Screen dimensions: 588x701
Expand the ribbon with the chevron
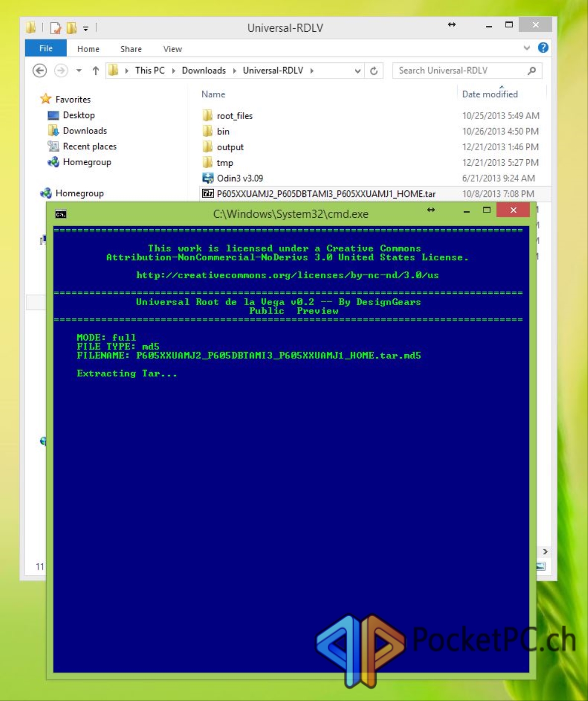tap(527, 48)
